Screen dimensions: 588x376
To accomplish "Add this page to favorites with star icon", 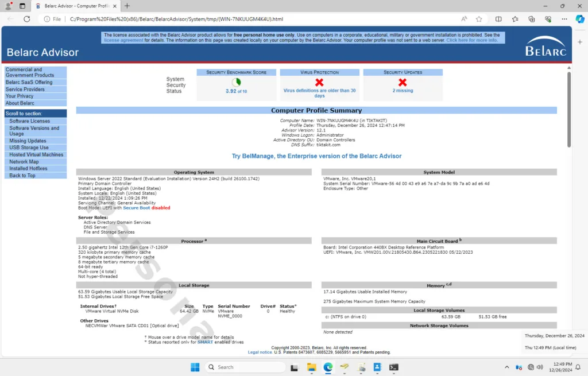I will point(479,19).
